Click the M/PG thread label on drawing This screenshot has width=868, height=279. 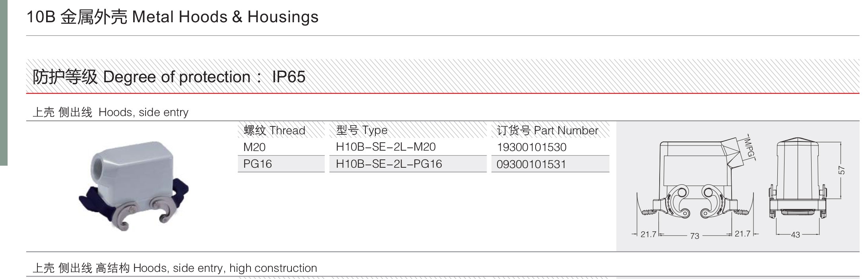[749, 148]
